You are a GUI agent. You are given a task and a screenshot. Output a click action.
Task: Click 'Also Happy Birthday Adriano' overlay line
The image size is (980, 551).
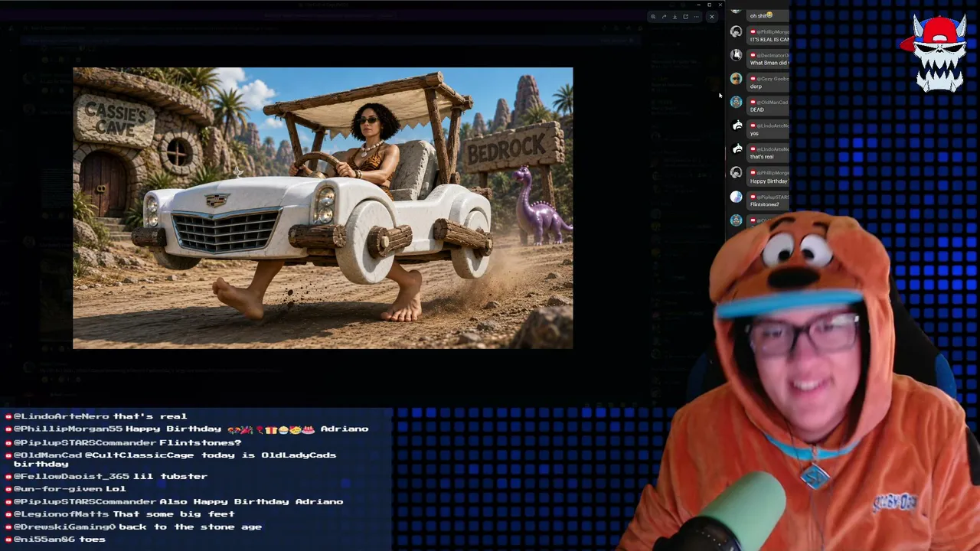(251, 501)
